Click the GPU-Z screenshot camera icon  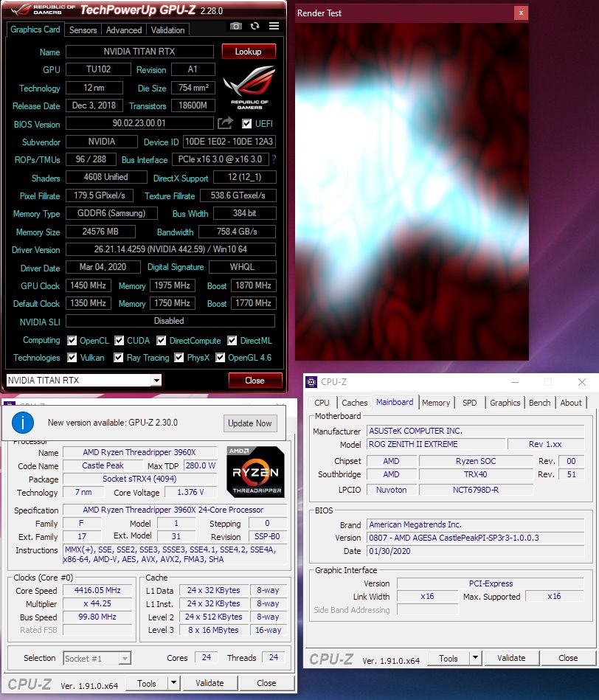pyautogui.click(x=235, y=26)
